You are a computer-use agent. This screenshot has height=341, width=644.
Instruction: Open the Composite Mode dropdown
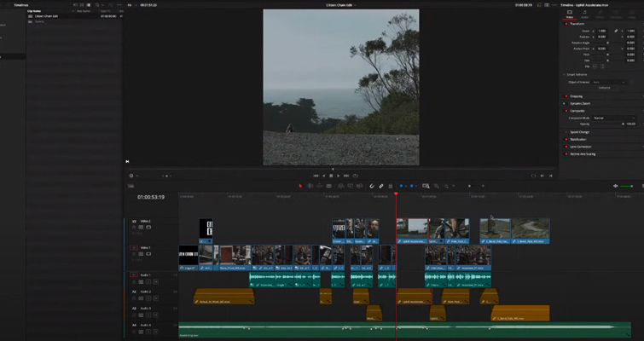(x=614, y=118)
